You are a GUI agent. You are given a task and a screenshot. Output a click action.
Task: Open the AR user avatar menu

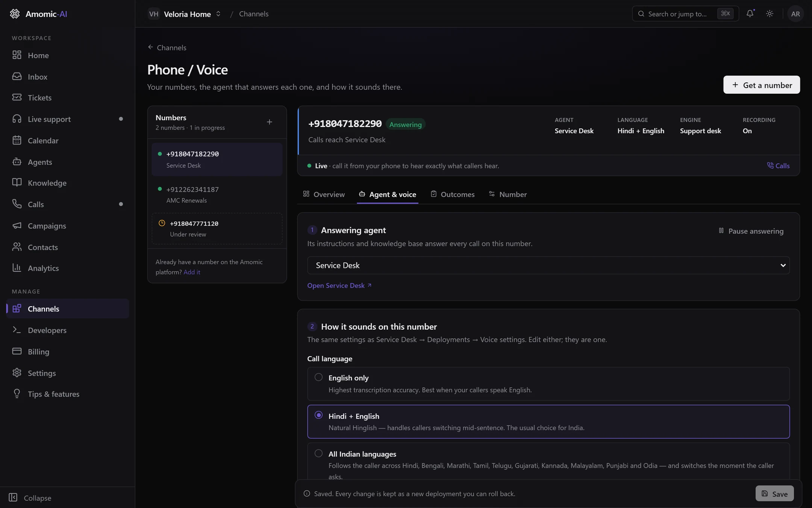[795, 14]
